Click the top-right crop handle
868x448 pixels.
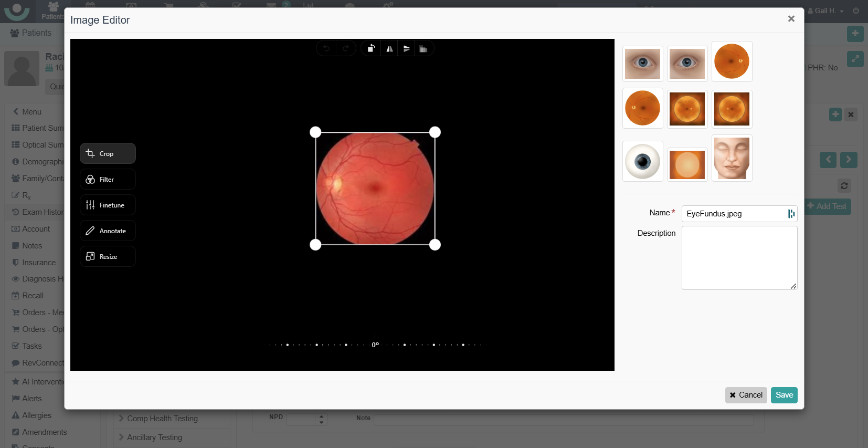tap(435, 132)
